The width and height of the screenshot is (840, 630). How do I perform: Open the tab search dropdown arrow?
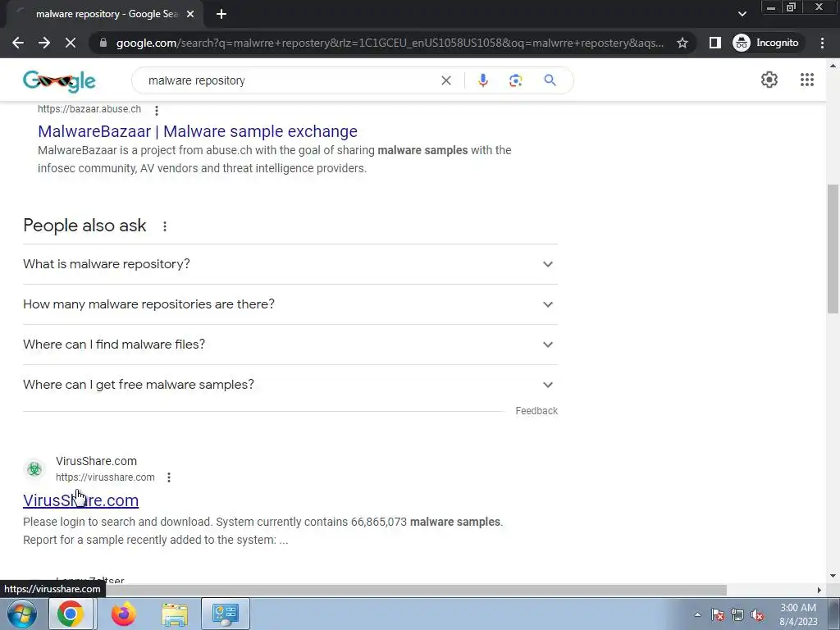pyautogui.click(x=742, y=14)
